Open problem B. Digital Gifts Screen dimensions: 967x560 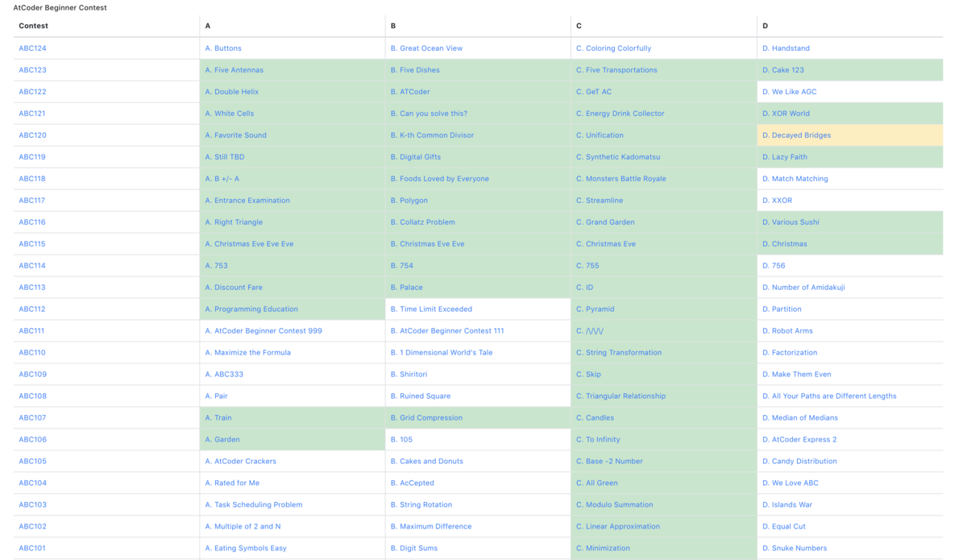point(415,157)
